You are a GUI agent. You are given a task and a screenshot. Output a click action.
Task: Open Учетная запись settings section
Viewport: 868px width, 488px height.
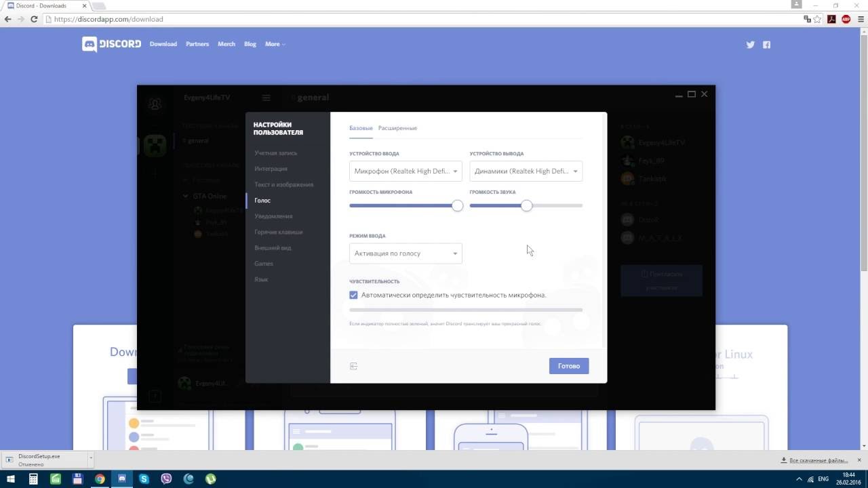tap(275, 153)
